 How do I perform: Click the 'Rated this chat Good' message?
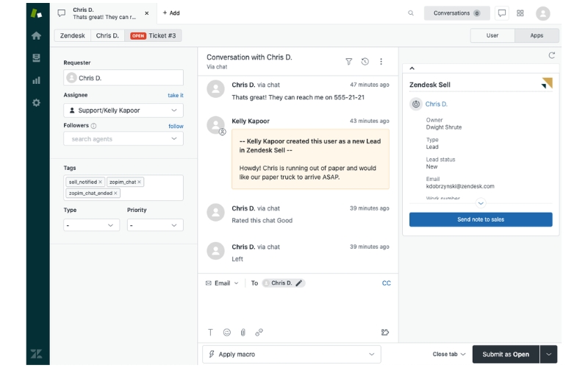click(x=262, y=220)
